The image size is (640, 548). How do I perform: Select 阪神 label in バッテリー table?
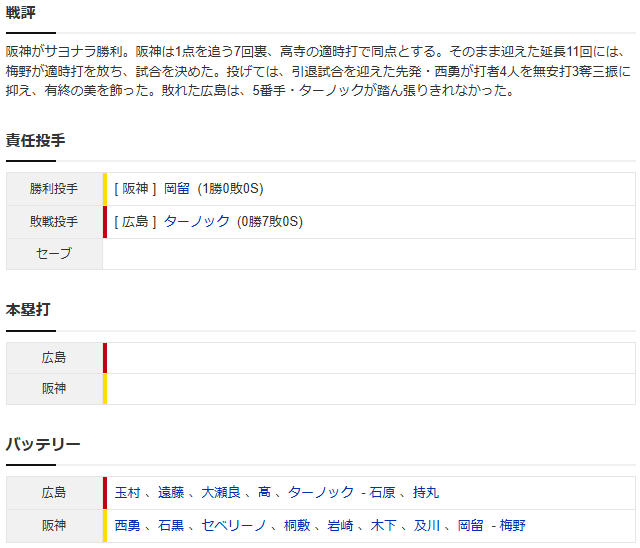pos(54,526)
